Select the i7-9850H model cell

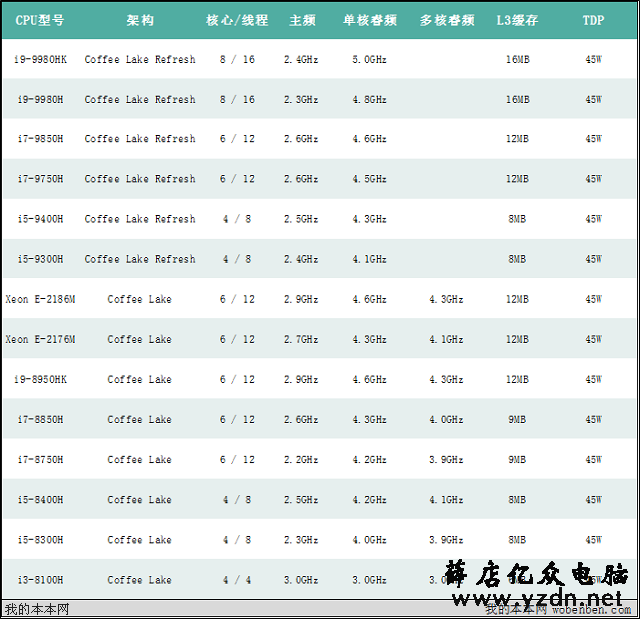tap(40, 139)
